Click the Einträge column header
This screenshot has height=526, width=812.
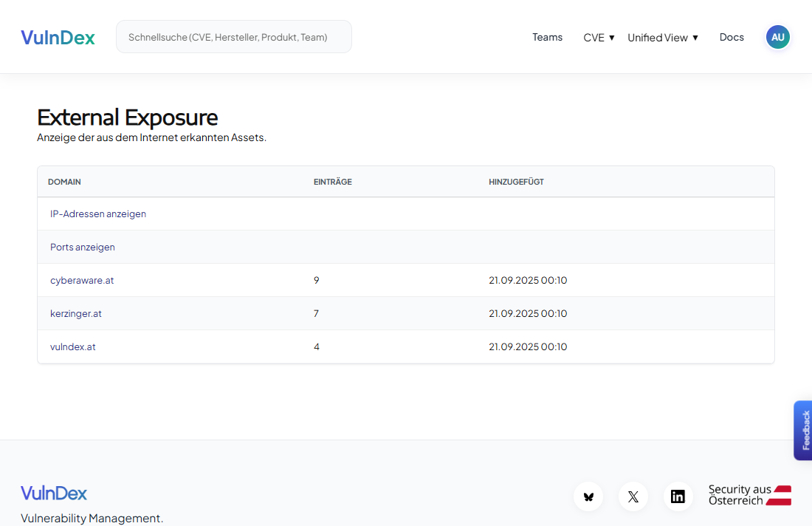click(x=332, y=182)
